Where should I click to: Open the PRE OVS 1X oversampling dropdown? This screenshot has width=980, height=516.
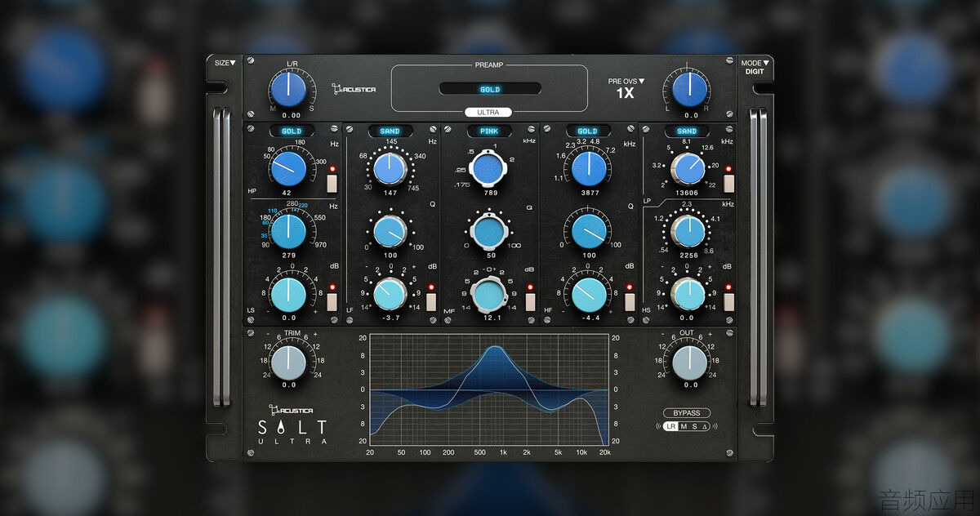pyautogui.click(x=626, y=88)
